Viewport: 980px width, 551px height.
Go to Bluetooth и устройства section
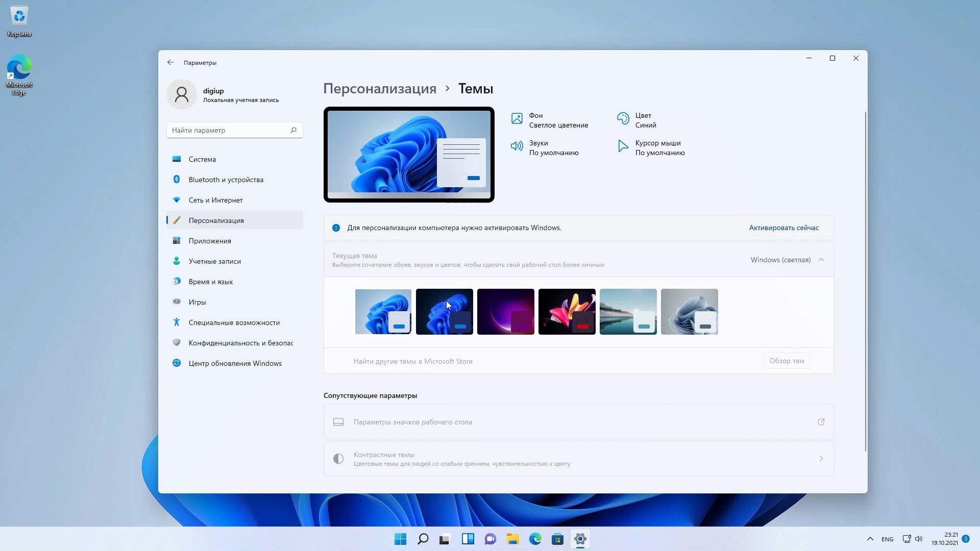pos(226,180)
